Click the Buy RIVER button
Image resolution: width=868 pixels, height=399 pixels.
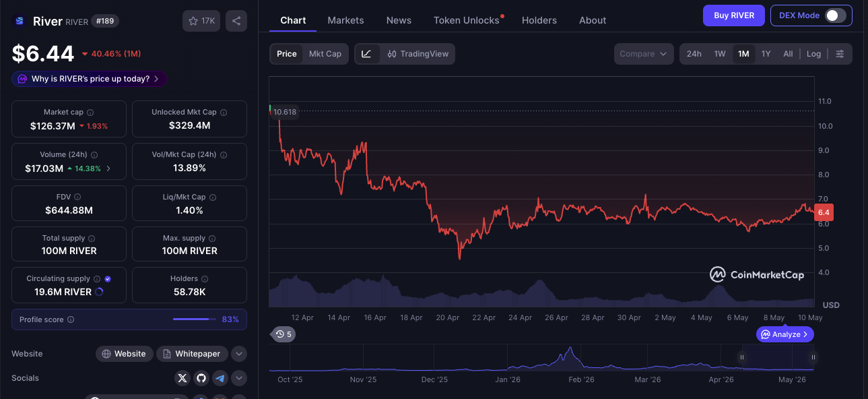pyautogui.click(x=734, y=16)
